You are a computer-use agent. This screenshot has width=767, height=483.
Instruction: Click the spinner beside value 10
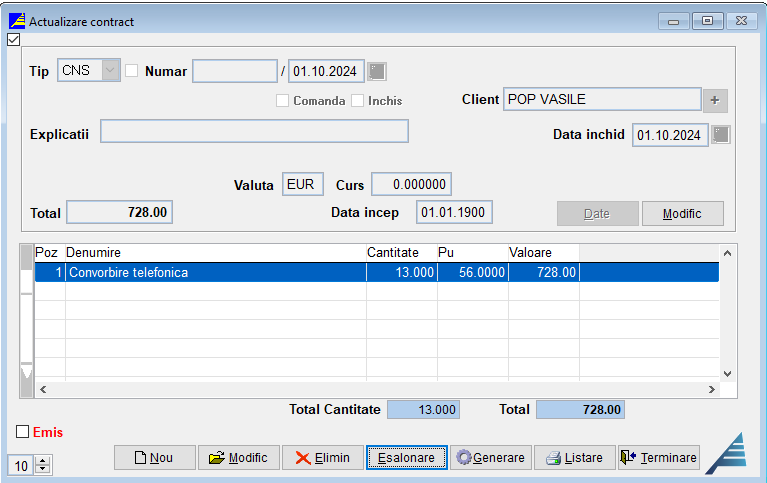click(42, 465)
